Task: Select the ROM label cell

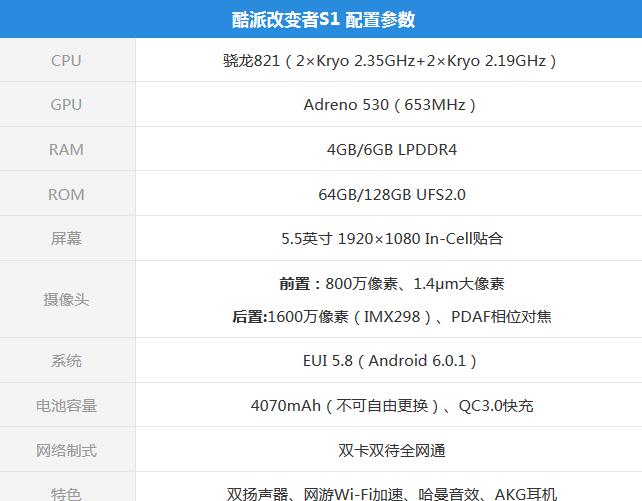Action: tap(68, 194)
